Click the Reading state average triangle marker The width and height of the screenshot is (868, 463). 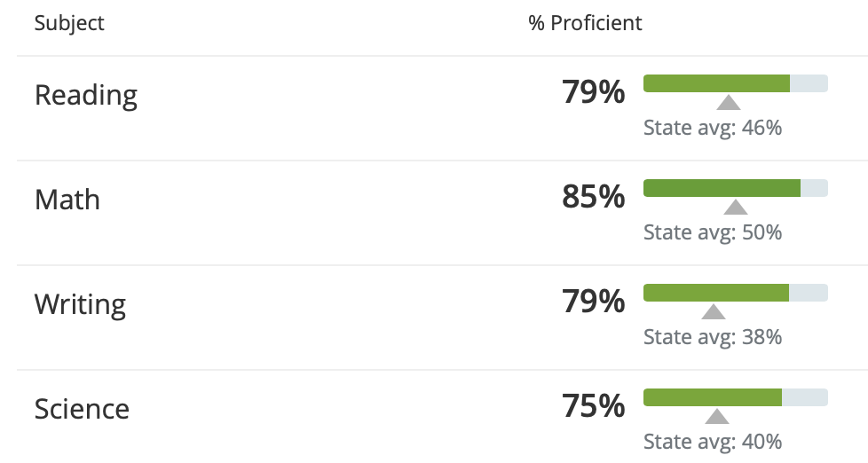click(x=728, y=103)
